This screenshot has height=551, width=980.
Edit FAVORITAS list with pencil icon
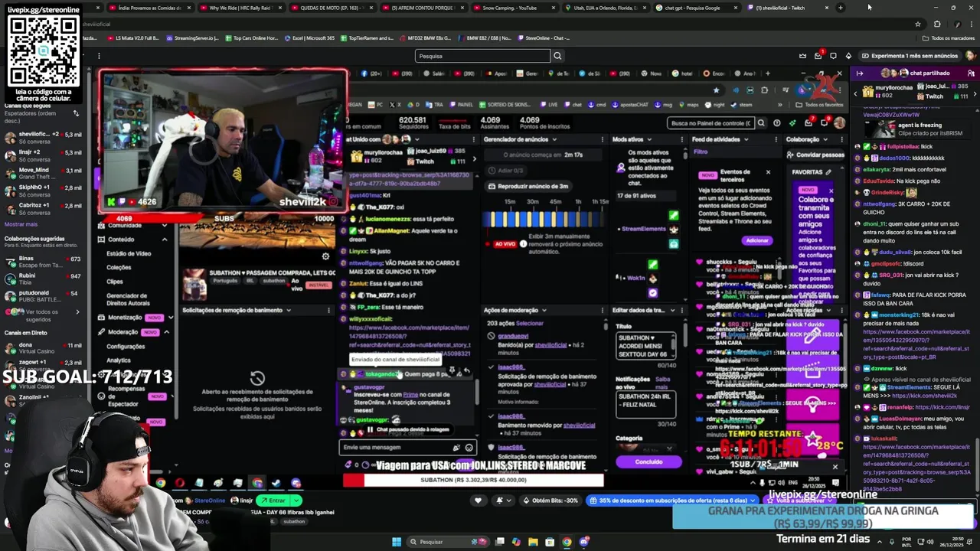[x=828, y=172]
